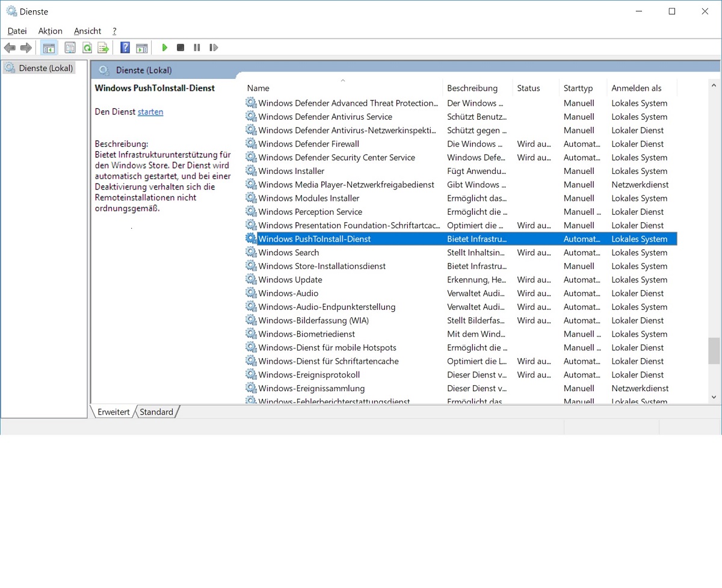Click gear icon beside Windows-Ereignissammlung
The height and width of the screenshot is (588, 722).
[x=251, y=388]
